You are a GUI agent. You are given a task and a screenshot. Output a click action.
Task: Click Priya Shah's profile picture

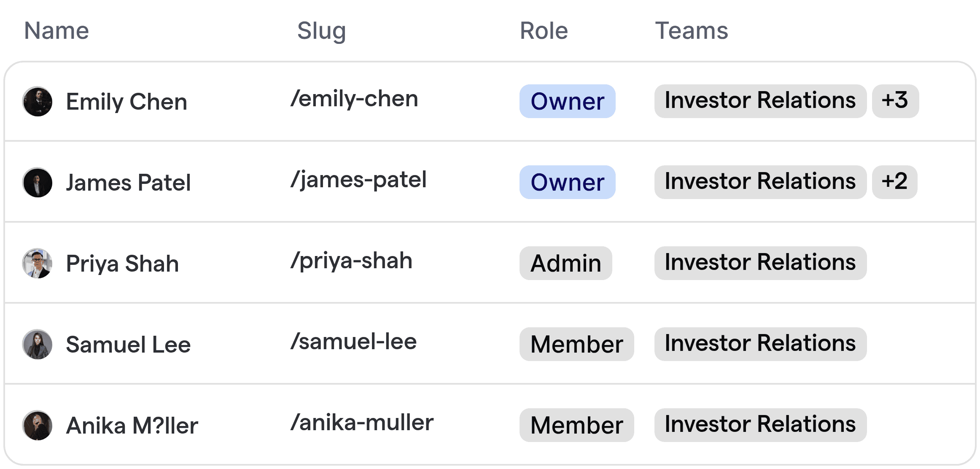coord(38,263)
